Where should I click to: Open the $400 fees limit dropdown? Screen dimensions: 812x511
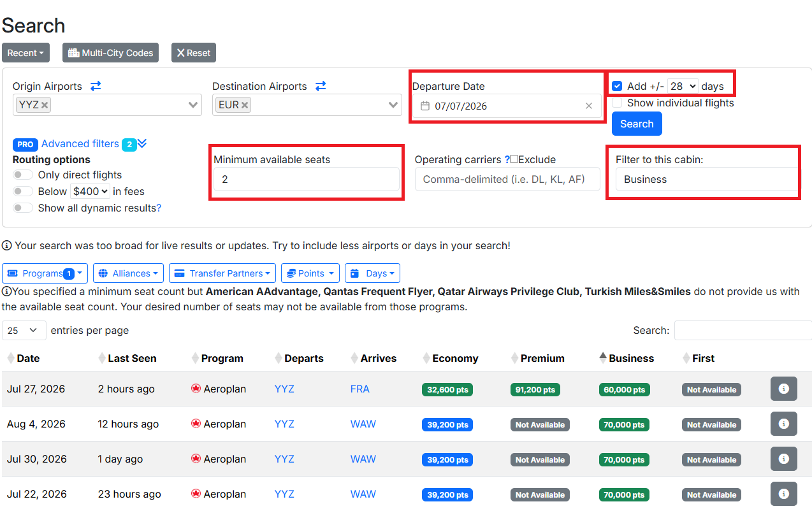(x=89, y=191)
